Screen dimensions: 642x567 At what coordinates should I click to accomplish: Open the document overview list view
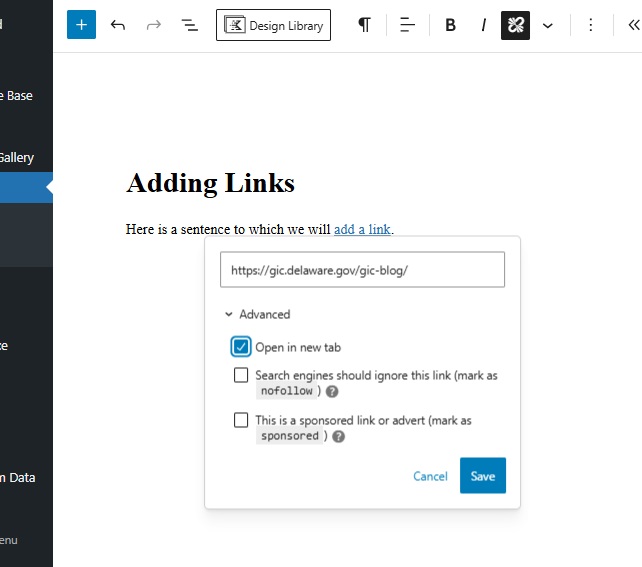coord(189,25)
